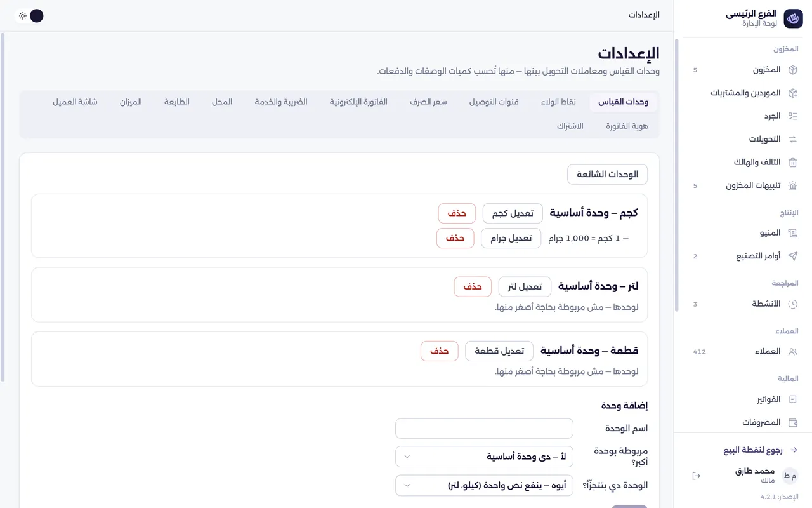This screenshot has width=812, height=508.
Task: Click the الجرد checklist icon
Action: click(792, 116)
